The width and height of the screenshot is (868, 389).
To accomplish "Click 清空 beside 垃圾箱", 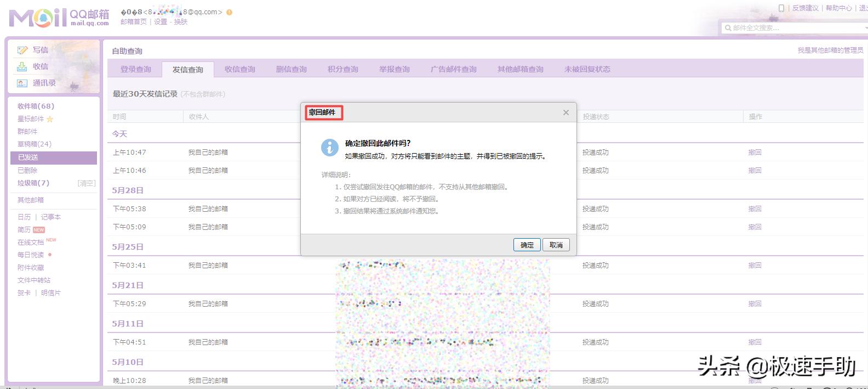I will (x=87, y=183).
